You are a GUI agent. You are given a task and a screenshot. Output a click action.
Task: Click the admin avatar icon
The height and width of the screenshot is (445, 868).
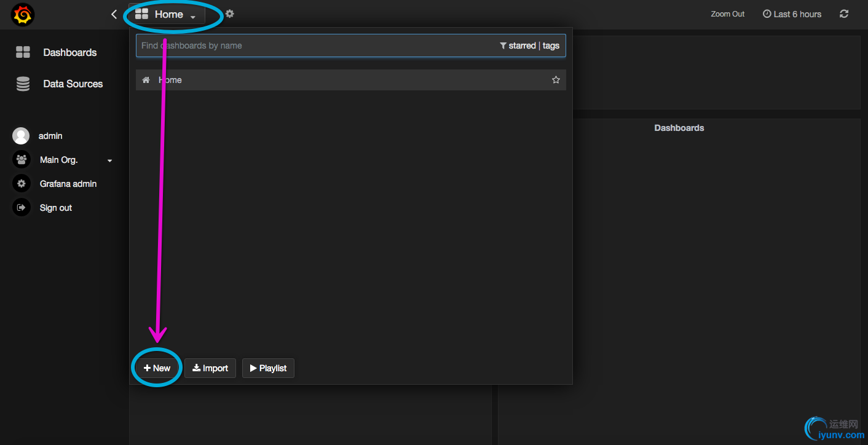(21, 136)
